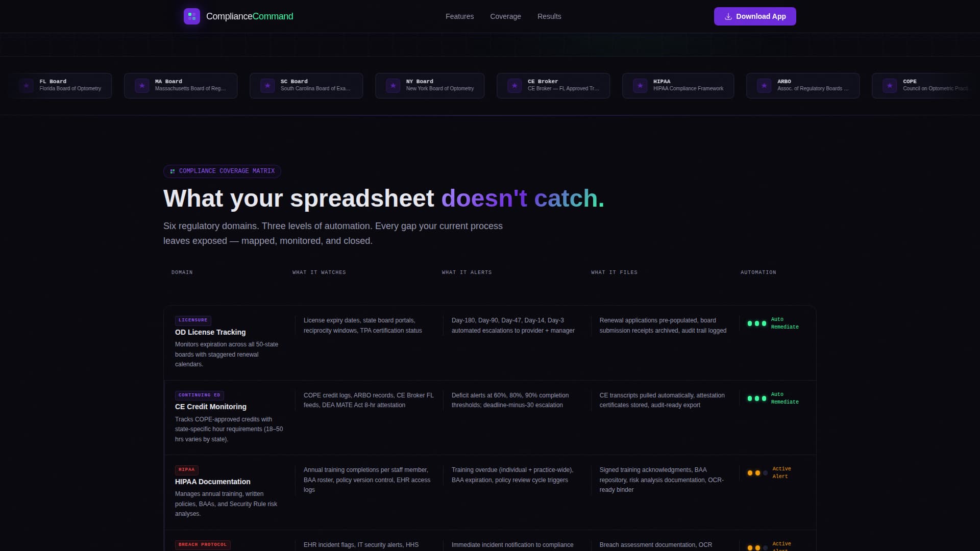Click the COPE star icon
The image size is (980, 551).
pyautogui.click(x=890, y=86)
